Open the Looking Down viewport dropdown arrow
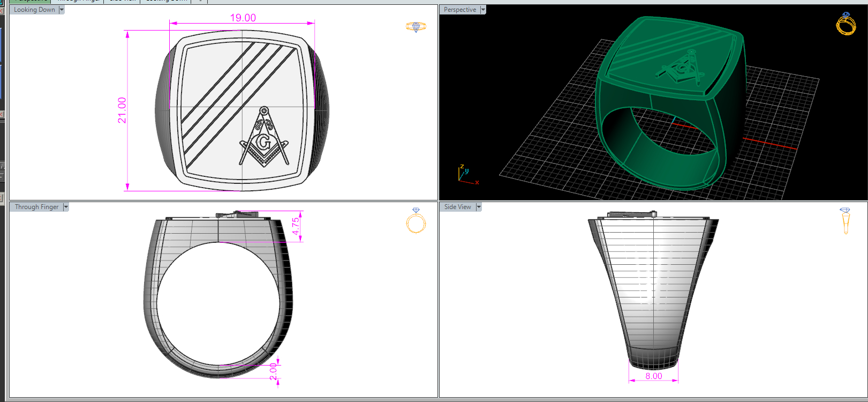This screenshot has width=868, height=402. [62, 10]
